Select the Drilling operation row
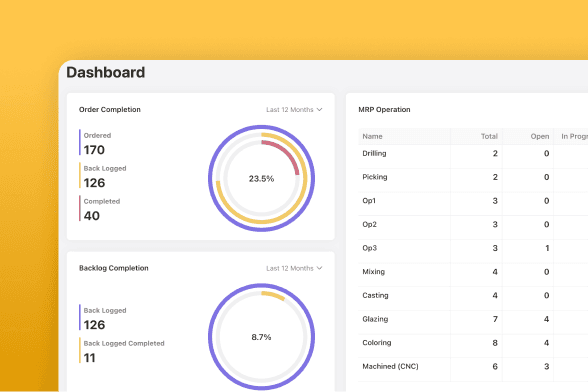The image size is (588, 392). (473, 153)
